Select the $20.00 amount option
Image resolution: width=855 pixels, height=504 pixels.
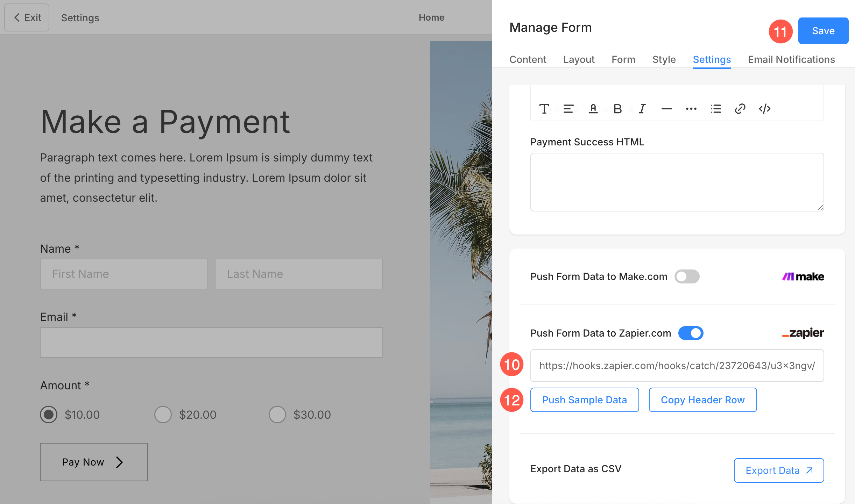[x=163, y=415]
